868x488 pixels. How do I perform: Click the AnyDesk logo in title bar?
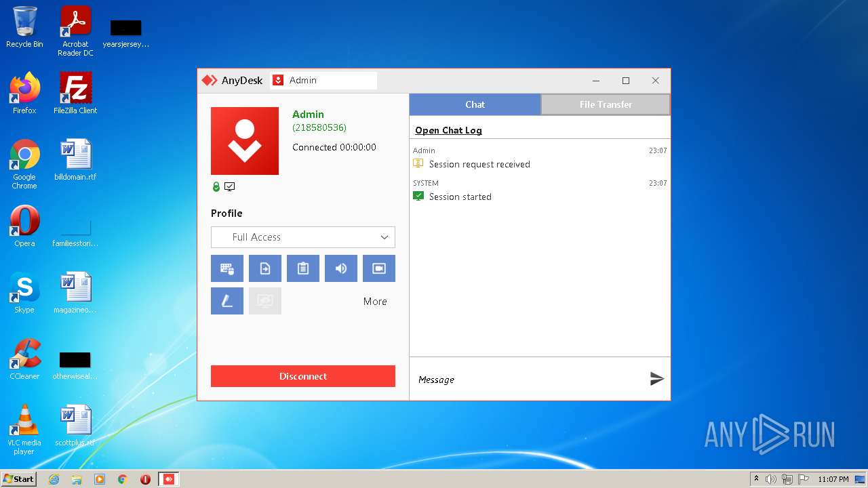point(210,80)
